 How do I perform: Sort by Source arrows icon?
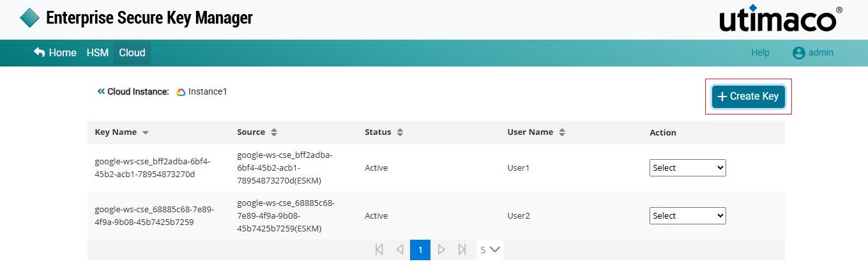274,132
